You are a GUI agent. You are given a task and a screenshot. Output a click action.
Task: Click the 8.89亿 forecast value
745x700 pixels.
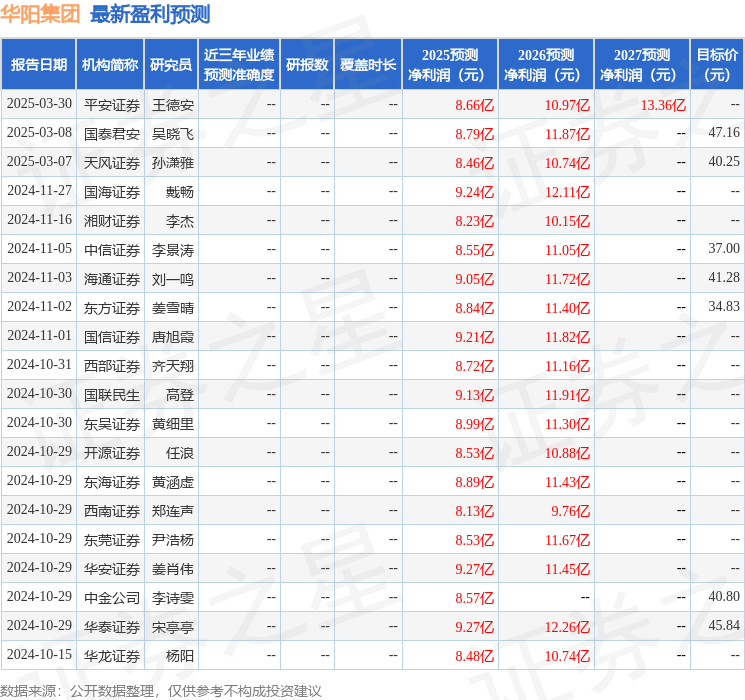point(475,482)
